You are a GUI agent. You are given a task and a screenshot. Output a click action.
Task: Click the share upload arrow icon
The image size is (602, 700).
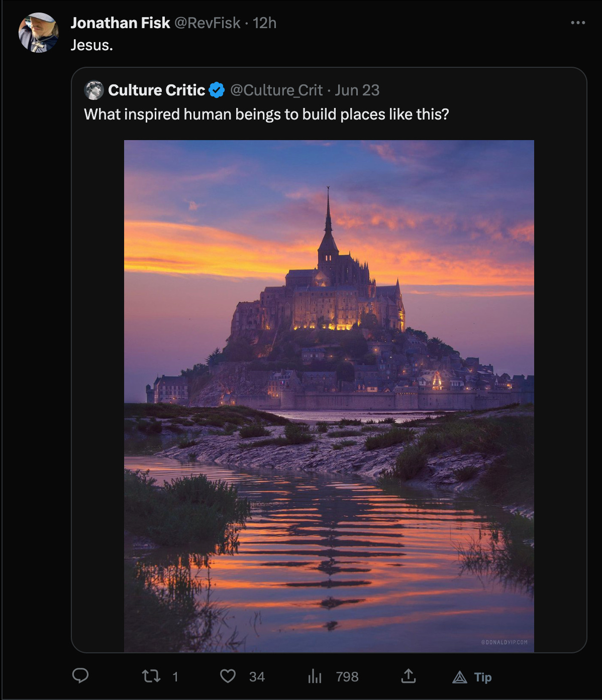(x=409, y=676)
